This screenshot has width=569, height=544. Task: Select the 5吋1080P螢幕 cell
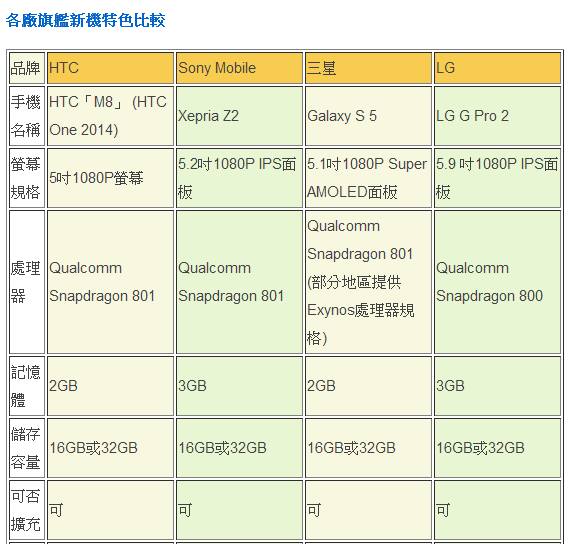pos(110,178)
